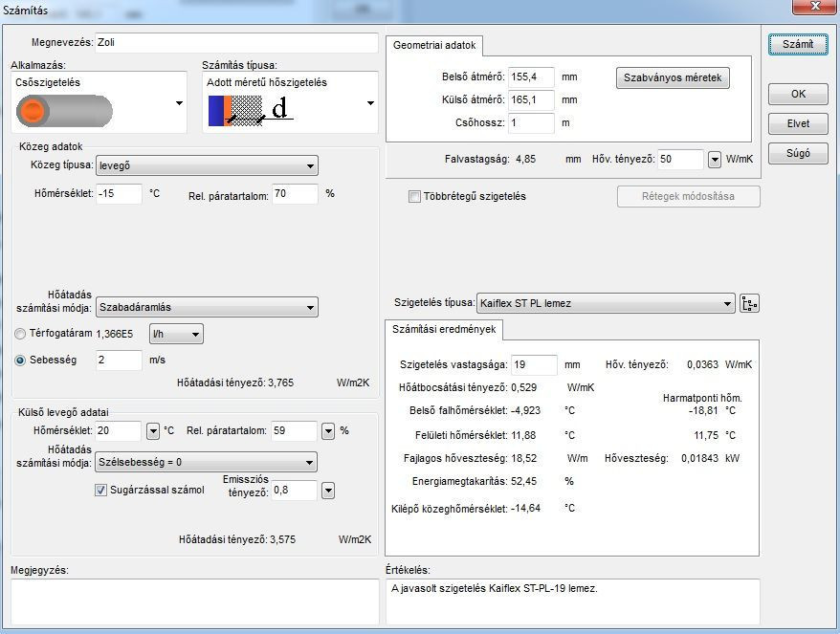The image size is (840, 634).
Task: Expand the Hőv. tényező 50 dropdown arrow
Action: (714, 160)
